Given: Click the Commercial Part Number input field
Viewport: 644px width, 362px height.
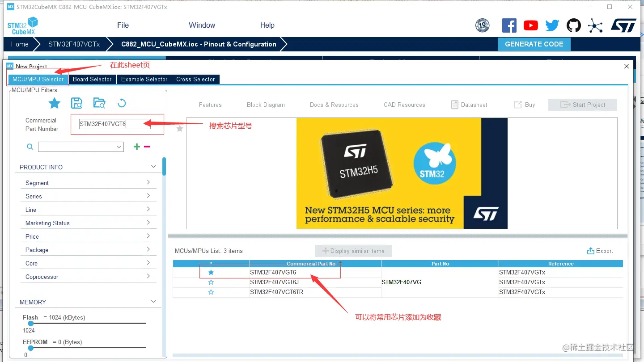Looking at the screenshot, I should (x=114, y=124).
